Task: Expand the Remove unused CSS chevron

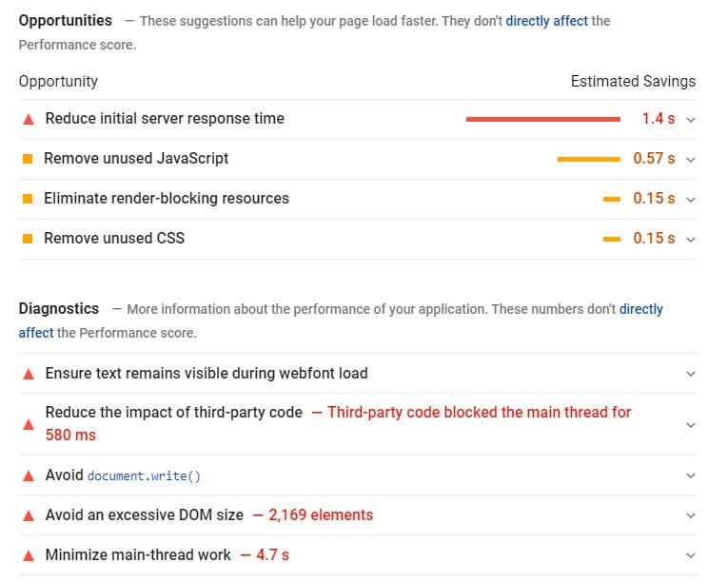Action: coord(691,240)
